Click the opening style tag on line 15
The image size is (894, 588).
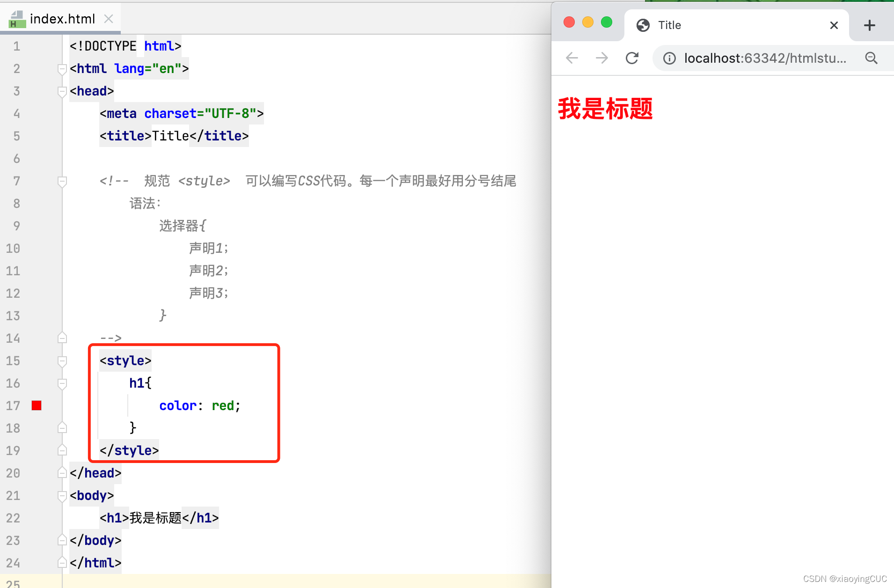[x=125, y=360]
